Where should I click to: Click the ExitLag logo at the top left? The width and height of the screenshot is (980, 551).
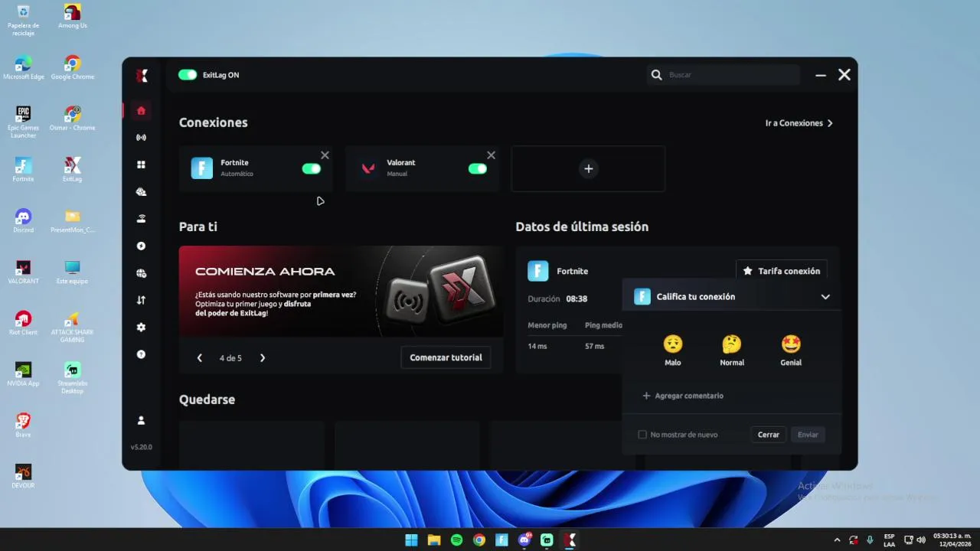pyautogui.click(x=142, y=75)
